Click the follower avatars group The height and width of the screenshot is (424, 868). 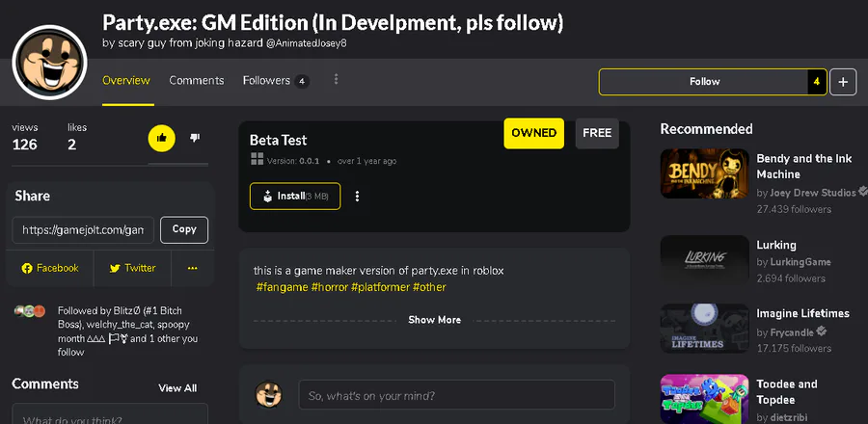coord(29,311)
